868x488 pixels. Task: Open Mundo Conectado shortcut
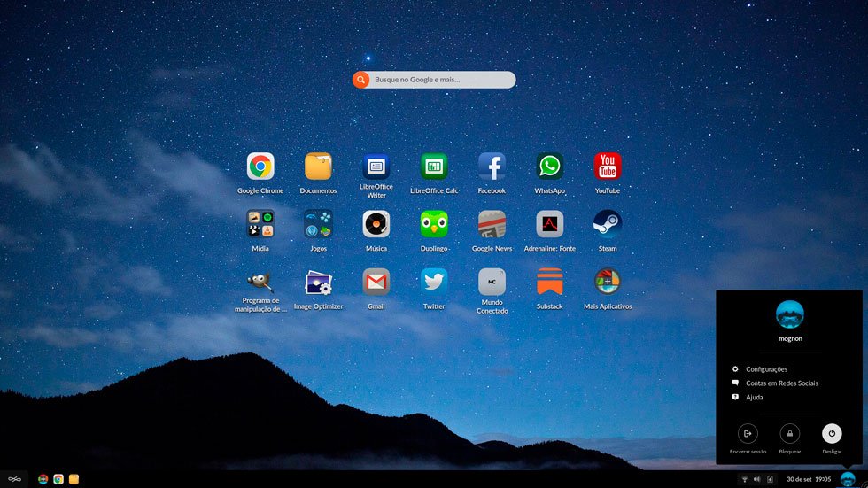point(492,283)
